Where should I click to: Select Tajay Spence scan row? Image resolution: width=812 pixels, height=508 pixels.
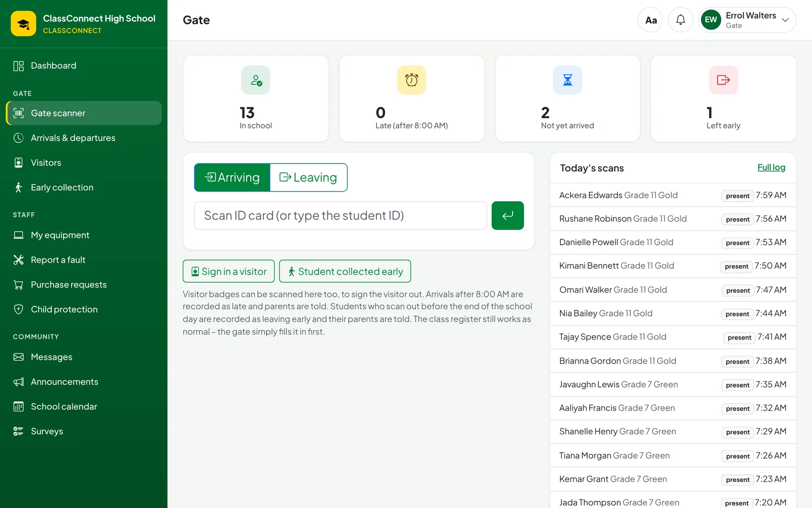[672, 337]
